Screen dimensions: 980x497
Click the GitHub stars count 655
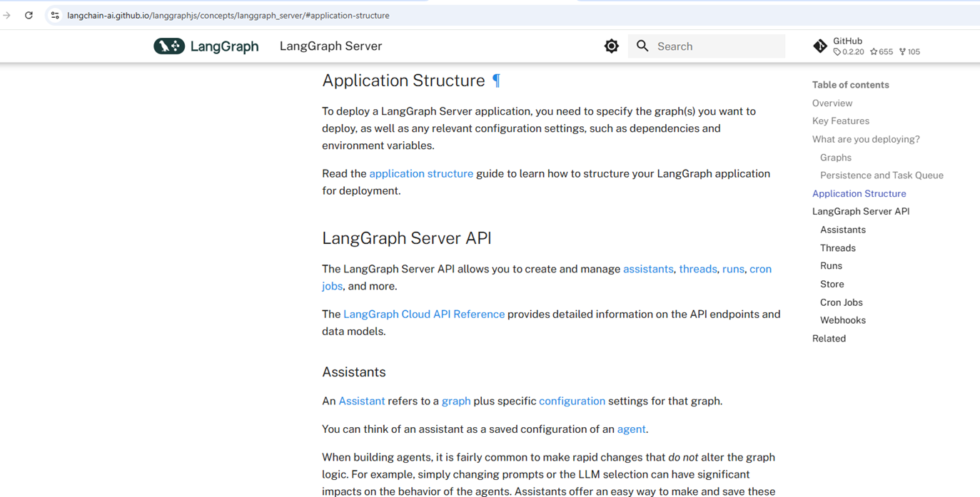(x=882, y=52)
